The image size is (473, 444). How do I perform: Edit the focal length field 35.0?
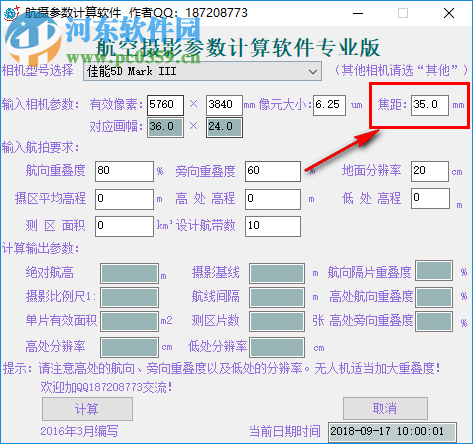(x=430, y=105)
